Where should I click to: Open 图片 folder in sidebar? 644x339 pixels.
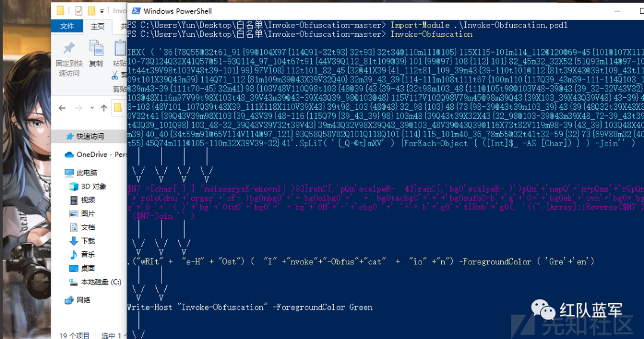(x=82, y=214)
